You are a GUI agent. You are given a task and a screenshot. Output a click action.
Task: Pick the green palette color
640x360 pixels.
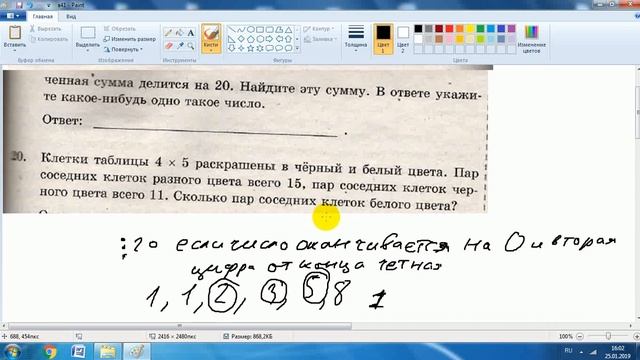tap(480, 29)
